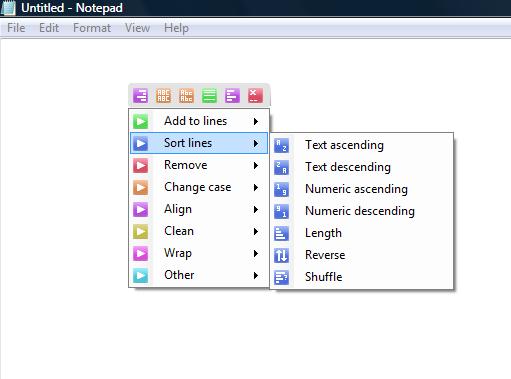
Task: Expand the Align submenu arrow
Action: click(256, 209)
